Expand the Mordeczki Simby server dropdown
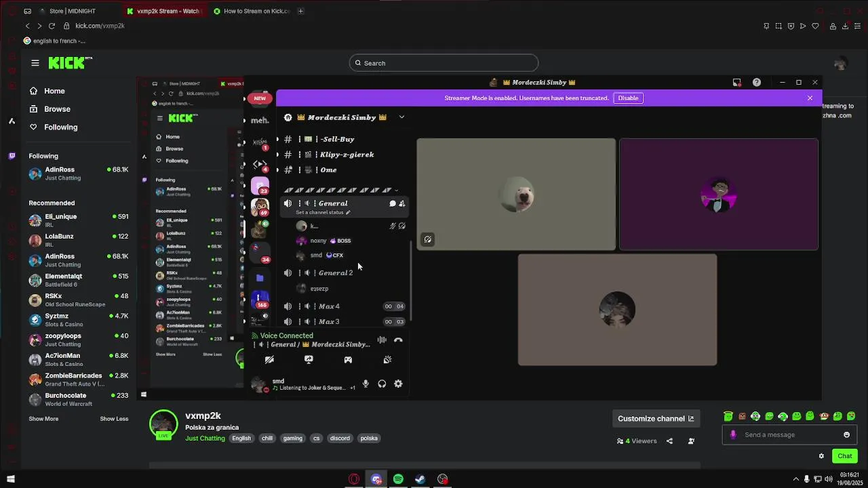 pos(401,117)
